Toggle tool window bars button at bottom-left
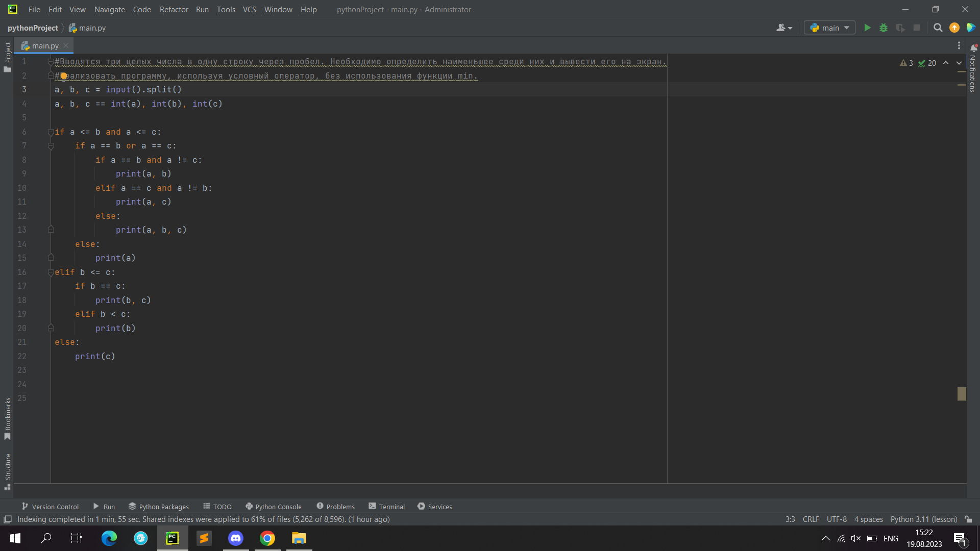This screenshot has height=551, width=980. tap(8, 519)
